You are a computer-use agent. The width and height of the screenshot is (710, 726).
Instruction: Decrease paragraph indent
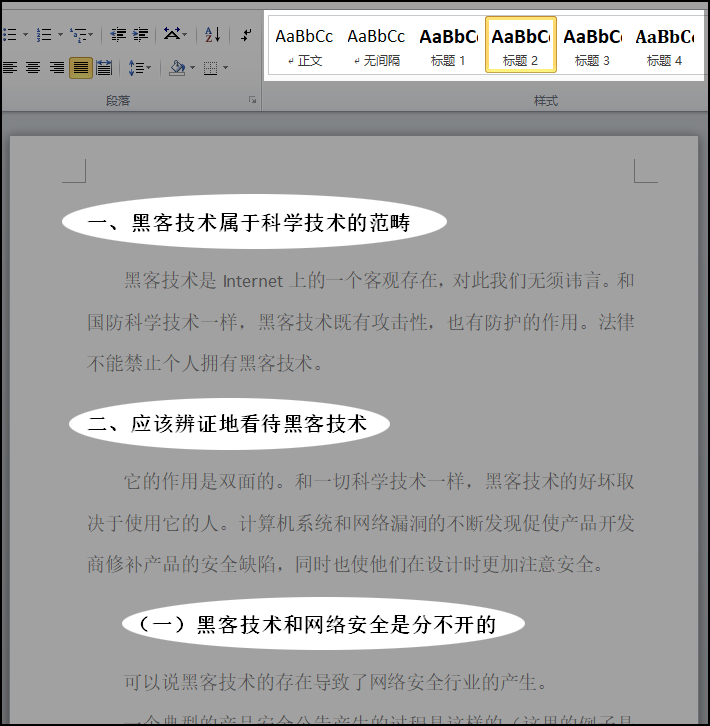(118, 35)
